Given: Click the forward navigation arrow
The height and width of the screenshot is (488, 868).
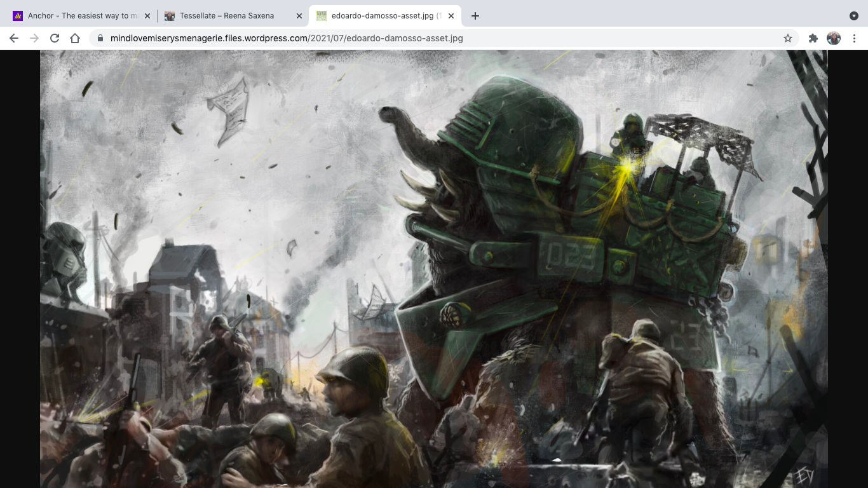Looking at the screenshot, I should point(34,38).
